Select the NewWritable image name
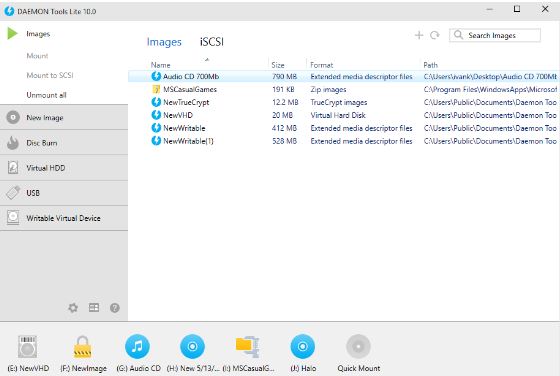This screenshot has height=376, width=560. tap(184, 128)
